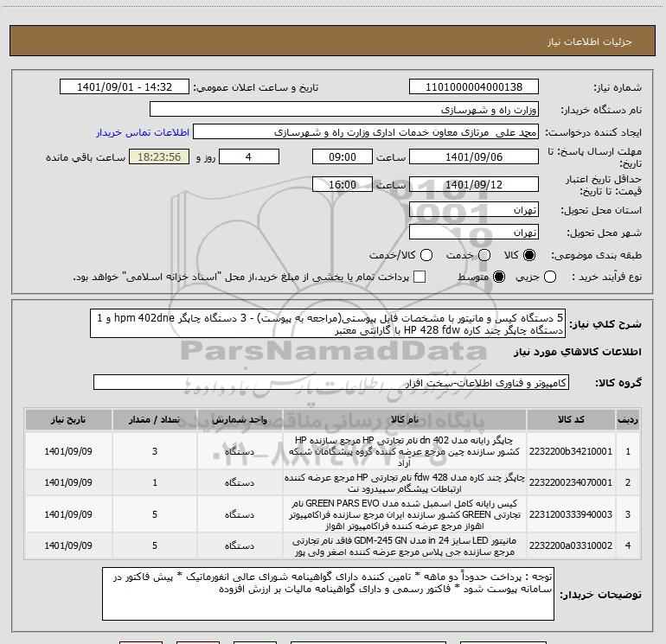Click the GREEN PARS EVO computer case name
The width and height of the screenshot is (666, 644).
click(405, 514)
